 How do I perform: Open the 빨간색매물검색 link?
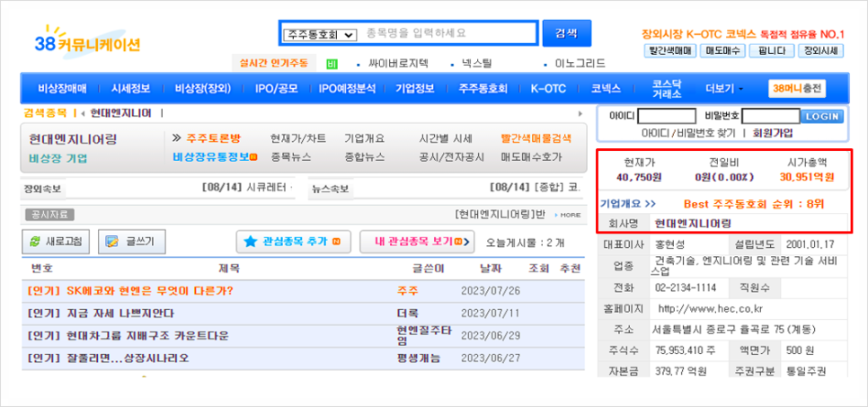536,138
